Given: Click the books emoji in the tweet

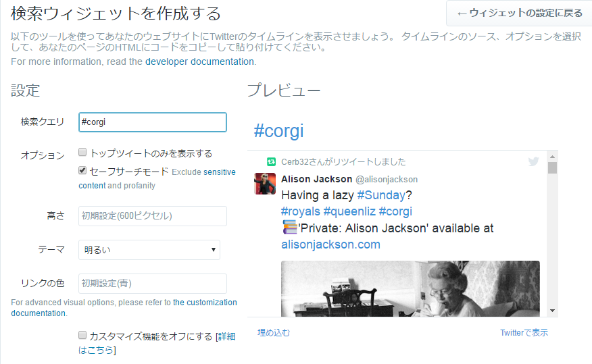Looking at the screenshot, I should 289,228.
